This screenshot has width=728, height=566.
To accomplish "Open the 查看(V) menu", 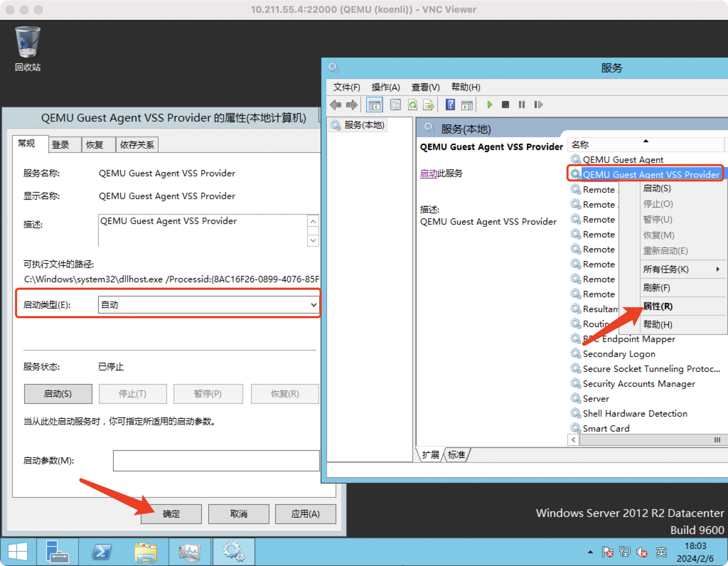I will coord(425,87).
